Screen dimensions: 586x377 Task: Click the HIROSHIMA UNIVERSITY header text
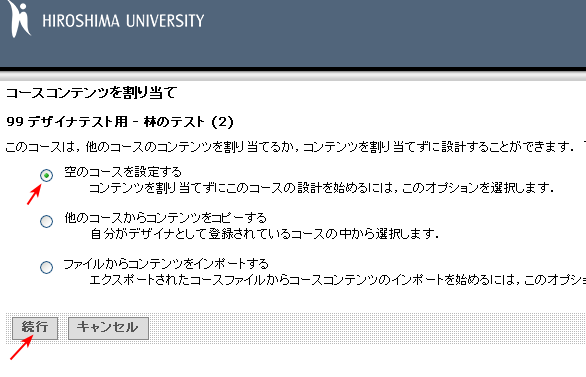tap(123, 21)
